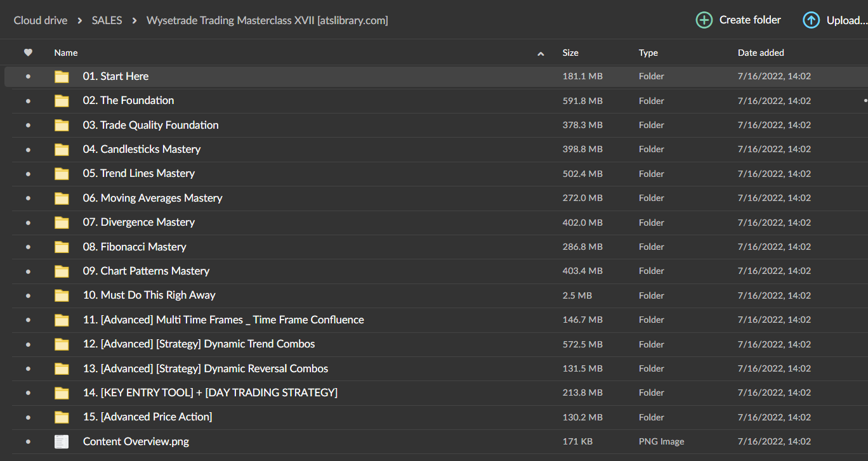Toggle favorite dot for 02. The Foundation
This screenshot has height=461, width=868.
(x=28, y=101)
